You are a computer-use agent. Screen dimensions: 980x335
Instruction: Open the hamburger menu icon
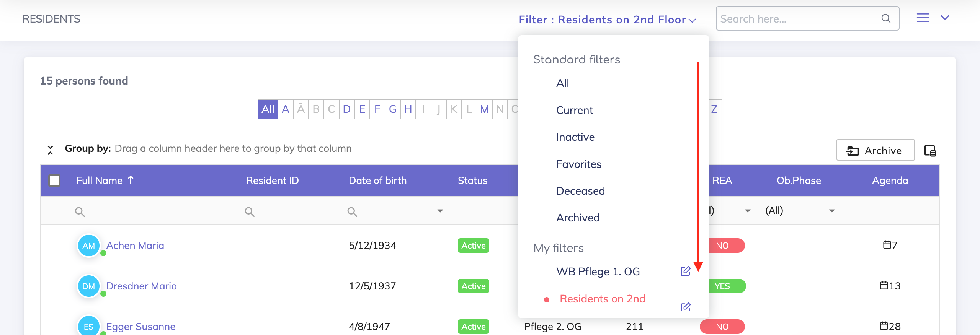pos(923,18)
